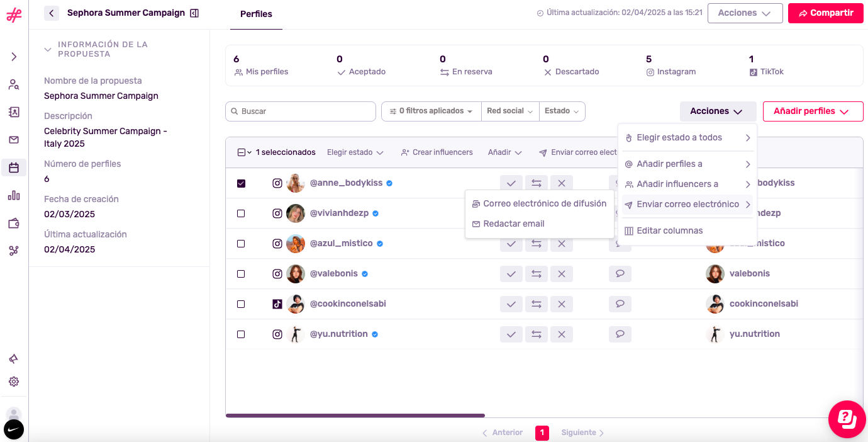Viewport: 868px width, 442px height.
Task: Open the bar chart analytics sidebar icon
Action: (x=14, y=195)
